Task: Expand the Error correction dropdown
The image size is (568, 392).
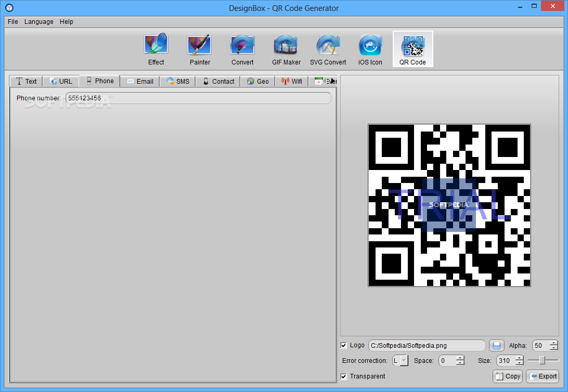Action: tap(404, 361)
